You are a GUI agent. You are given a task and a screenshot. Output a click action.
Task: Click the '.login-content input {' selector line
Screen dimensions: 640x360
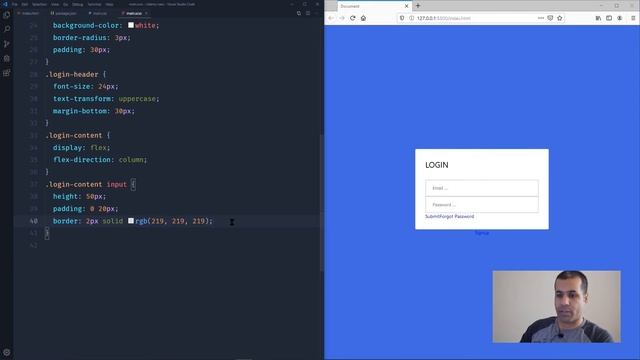click(91, 184)
